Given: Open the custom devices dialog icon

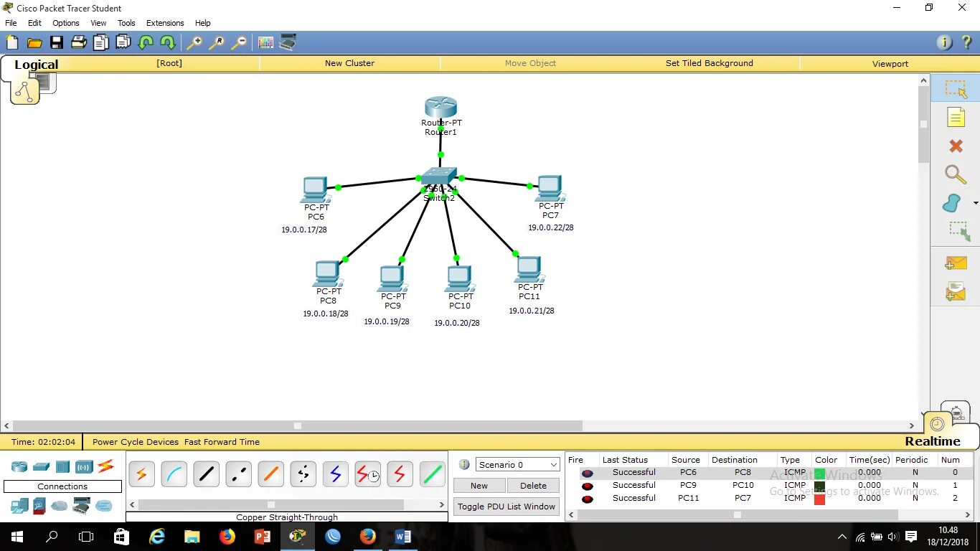Looking at the screenshot, I should click(288, 42).
